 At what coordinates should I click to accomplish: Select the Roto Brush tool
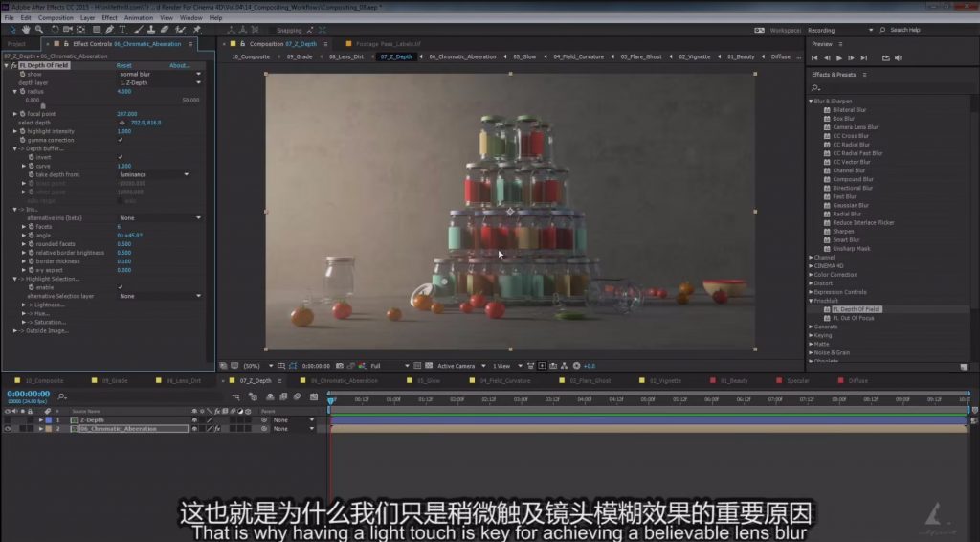tap(180, 30)
